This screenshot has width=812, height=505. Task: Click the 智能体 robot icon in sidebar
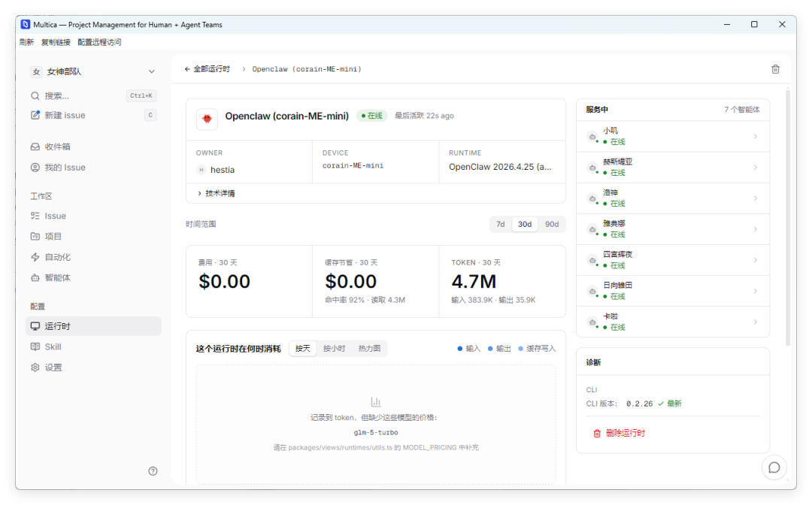[x=35, y=278]
